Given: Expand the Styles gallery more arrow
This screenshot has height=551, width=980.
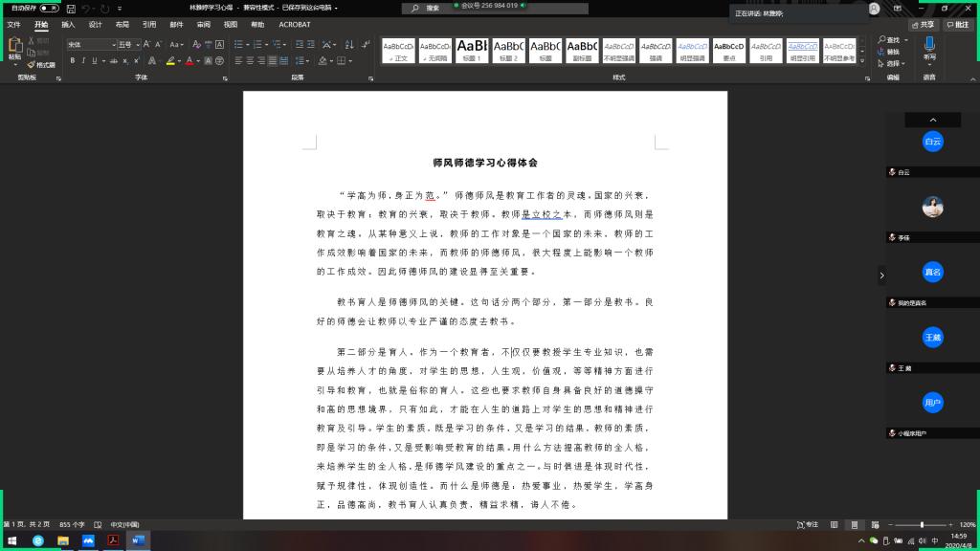Looking at the screenshot, I should (x=862, y=60).
